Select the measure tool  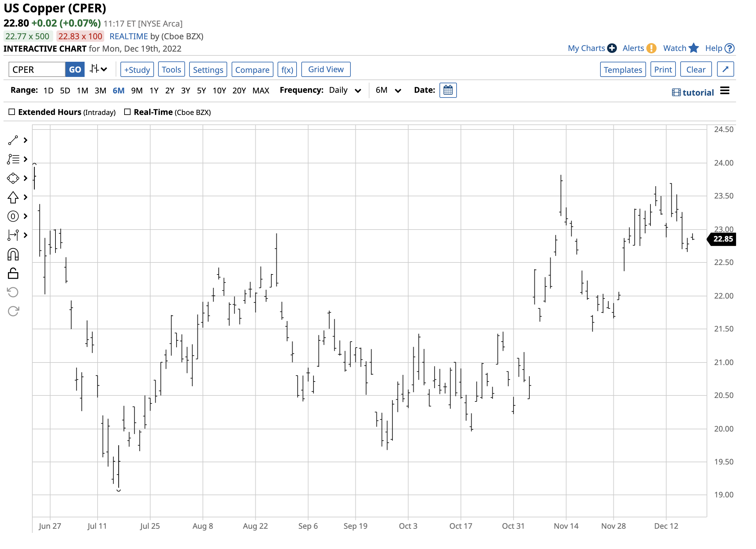[x=13, y=236]
